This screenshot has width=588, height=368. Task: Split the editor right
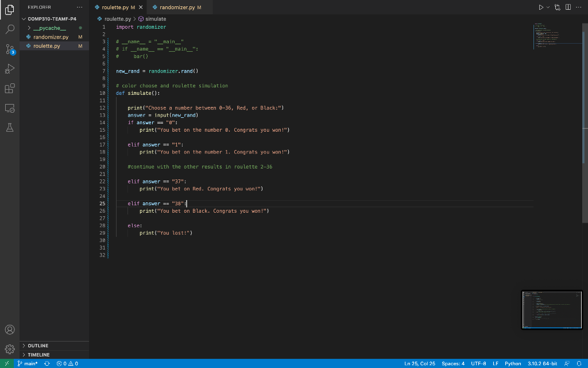(x=568, y=7)
